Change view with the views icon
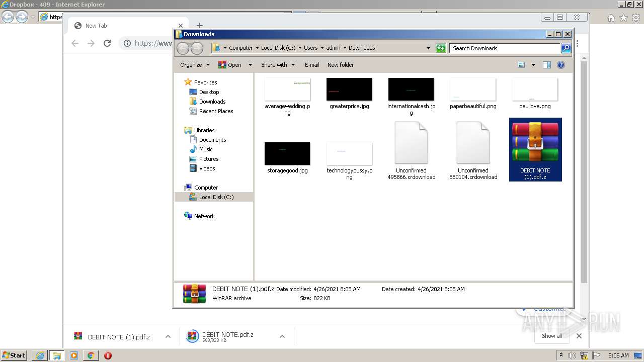 tap(521, 65)
